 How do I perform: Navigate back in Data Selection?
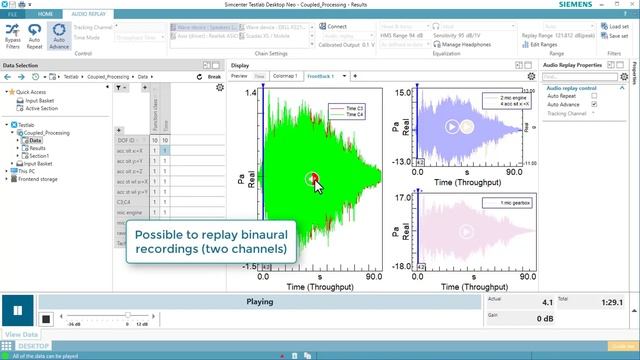pyautogui.click(x=7, y=77)
